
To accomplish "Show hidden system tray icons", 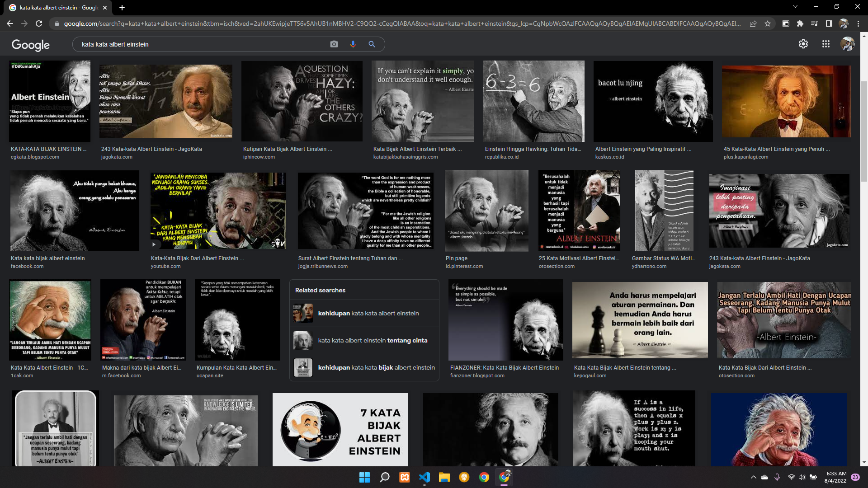I will 753,477.
